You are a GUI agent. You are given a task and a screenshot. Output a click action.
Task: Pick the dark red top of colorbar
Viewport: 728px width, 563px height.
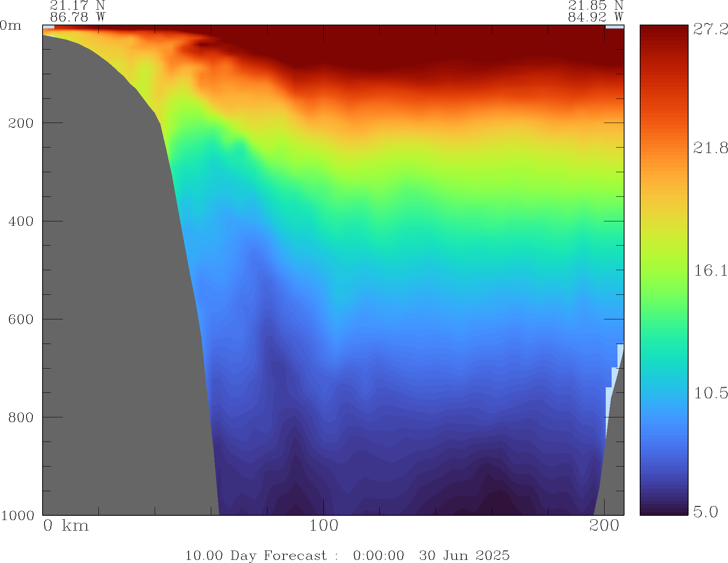664,31
